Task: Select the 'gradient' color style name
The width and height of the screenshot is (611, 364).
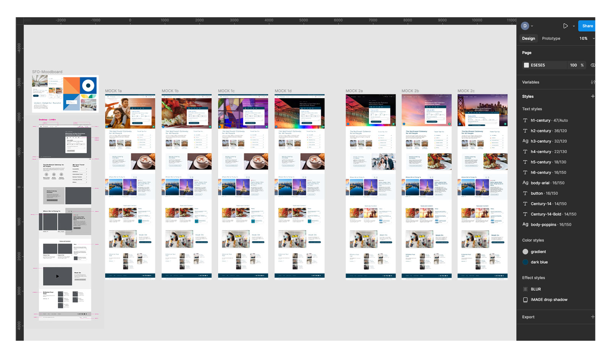Action: tap(538, 252)
